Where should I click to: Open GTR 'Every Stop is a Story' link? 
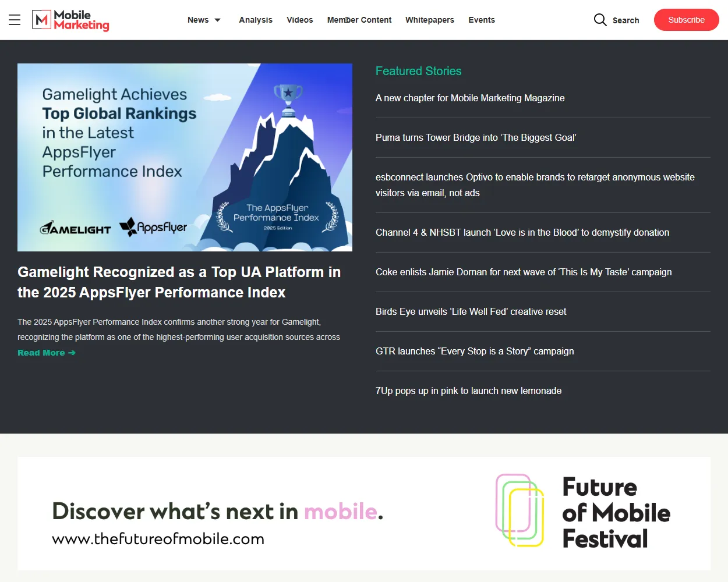click(x=475, y=351)
